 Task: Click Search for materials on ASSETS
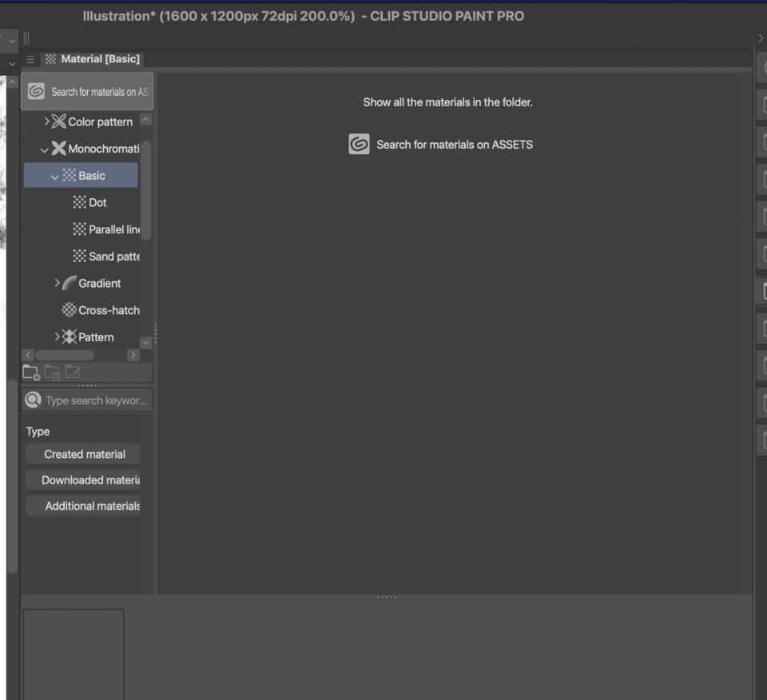coord(454,144)
